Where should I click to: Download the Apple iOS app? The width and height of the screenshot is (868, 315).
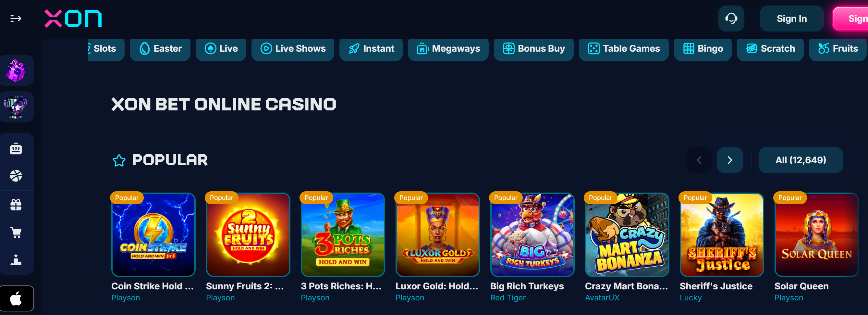(17, 298)
